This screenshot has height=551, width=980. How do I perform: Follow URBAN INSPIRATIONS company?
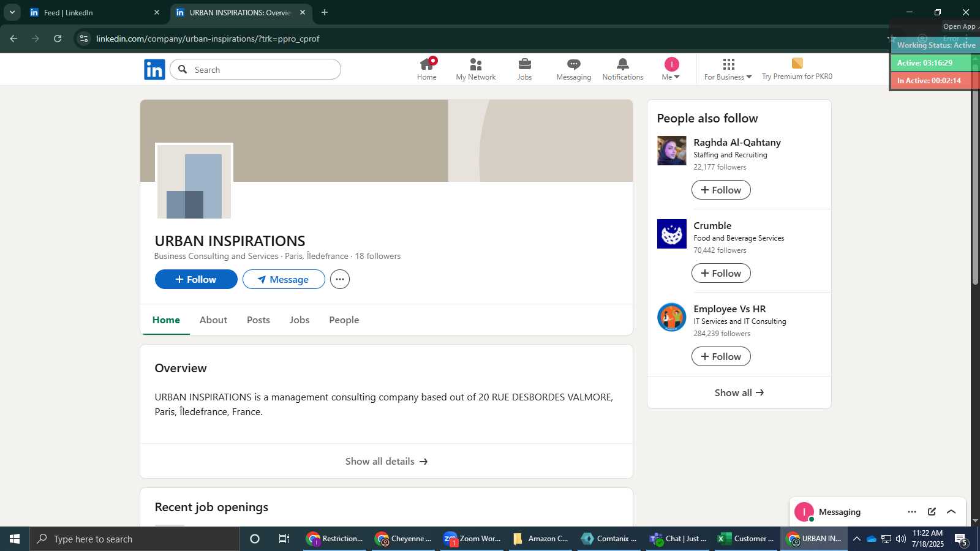(196, 279)
